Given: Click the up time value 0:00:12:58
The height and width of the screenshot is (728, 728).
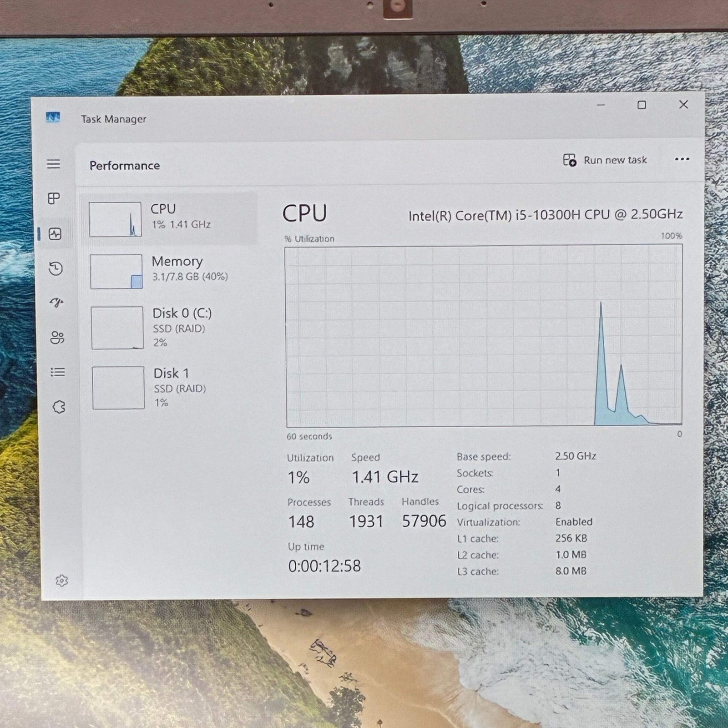Looking at the screenshot, I should point(324,566).
